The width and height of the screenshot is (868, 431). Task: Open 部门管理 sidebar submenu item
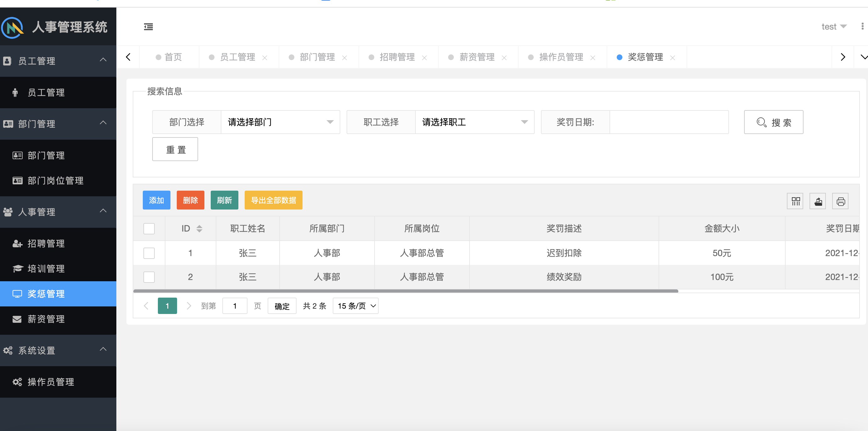tap(58, 155)
